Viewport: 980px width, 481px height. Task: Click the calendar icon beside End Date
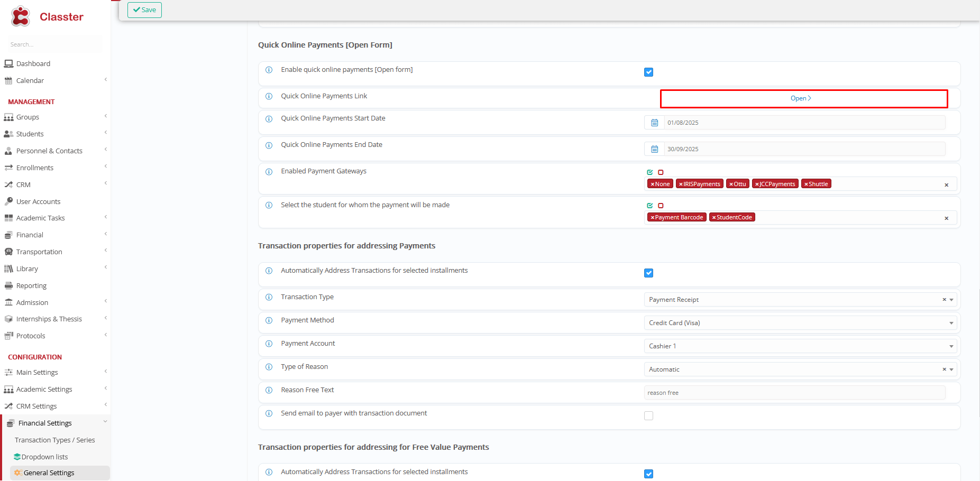654,149
